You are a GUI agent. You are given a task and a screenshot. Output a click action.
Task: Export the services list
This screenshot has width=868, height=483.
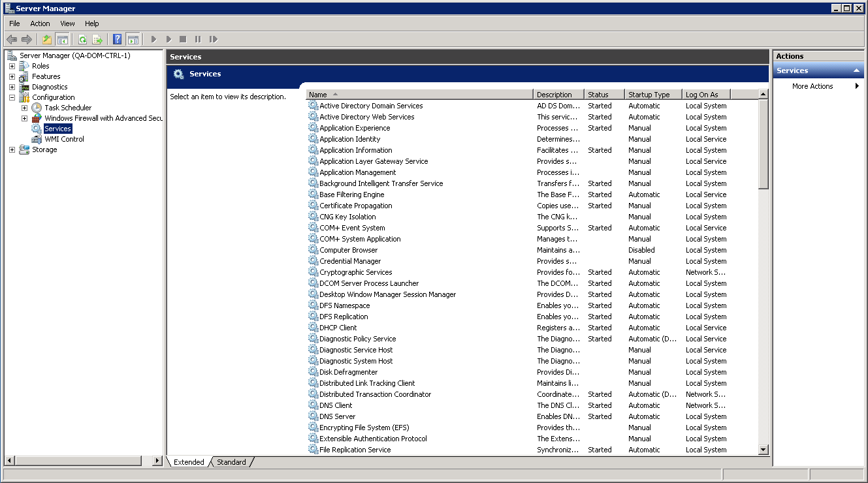coord(97,39)
